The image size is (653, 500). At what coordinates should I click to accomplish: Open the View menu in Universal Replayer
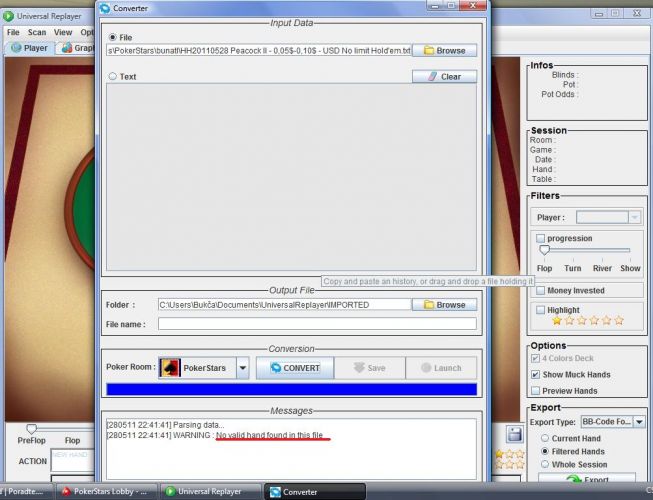63,32
